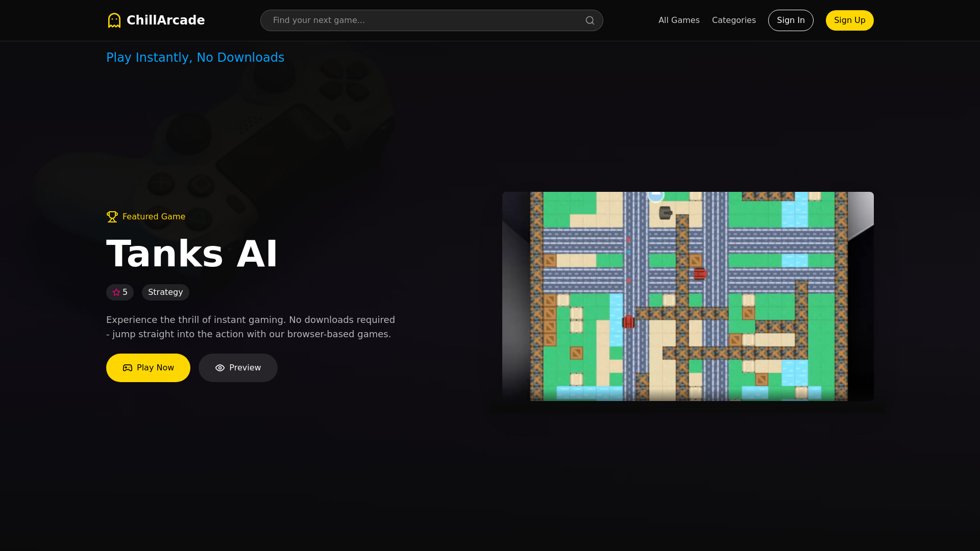Open the Strategy category tag
Viewport: 980px width, 551px height.
(x=165, y=292)
